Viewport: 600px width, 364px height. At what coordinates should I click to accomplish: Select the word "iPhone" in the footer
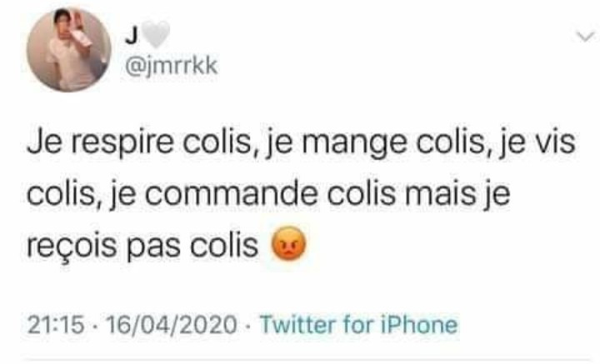pos(419,325)
